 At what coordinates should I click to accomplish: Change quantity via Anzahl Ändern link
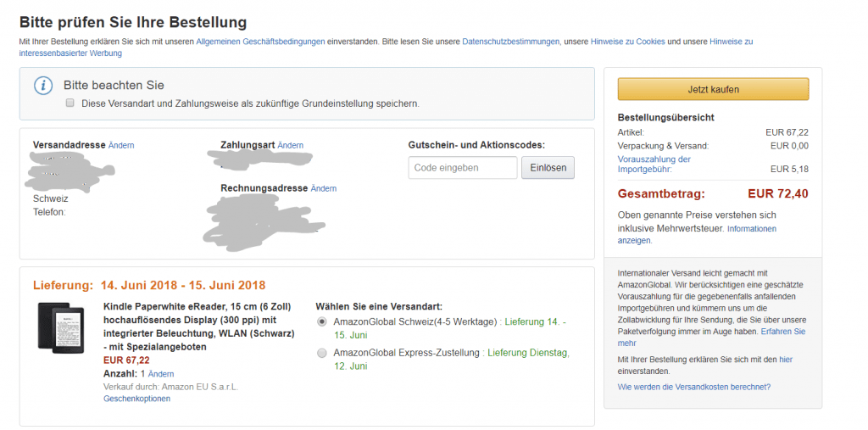161,374
